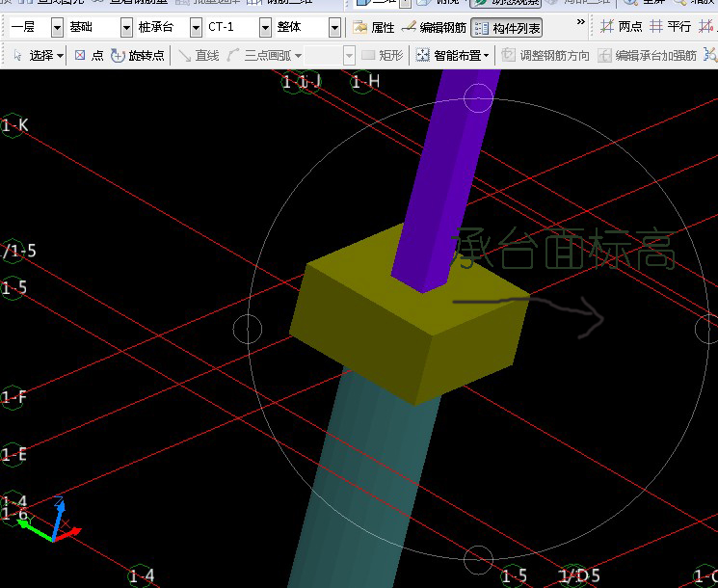Choose the 旋转点 rotate point tool
Screen dimensions: 718x588
pos(138,55)
